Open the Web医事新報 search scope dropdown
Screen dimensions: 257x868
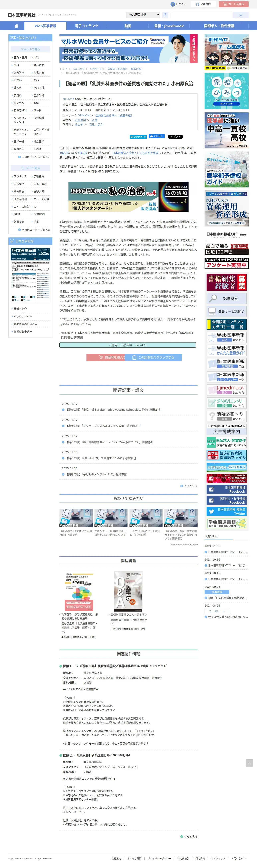pyautogui.click(x=143, y=15)
